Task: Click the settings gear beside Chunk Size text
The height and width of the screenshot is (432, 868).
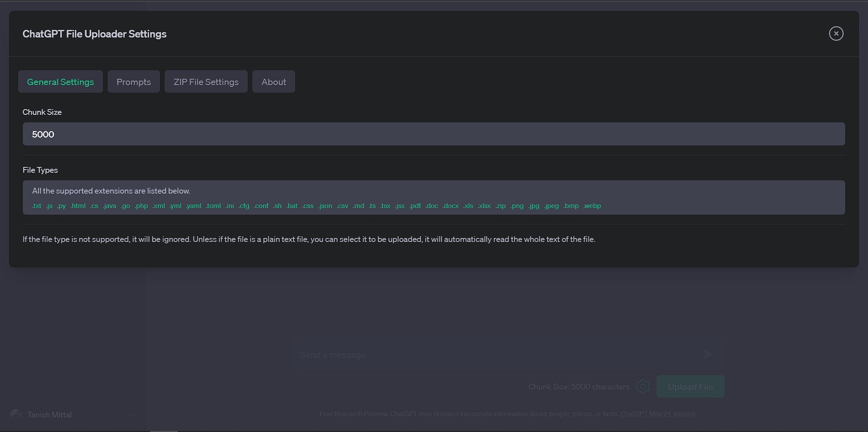Action: pyautogui.click(x=642, y=386)
